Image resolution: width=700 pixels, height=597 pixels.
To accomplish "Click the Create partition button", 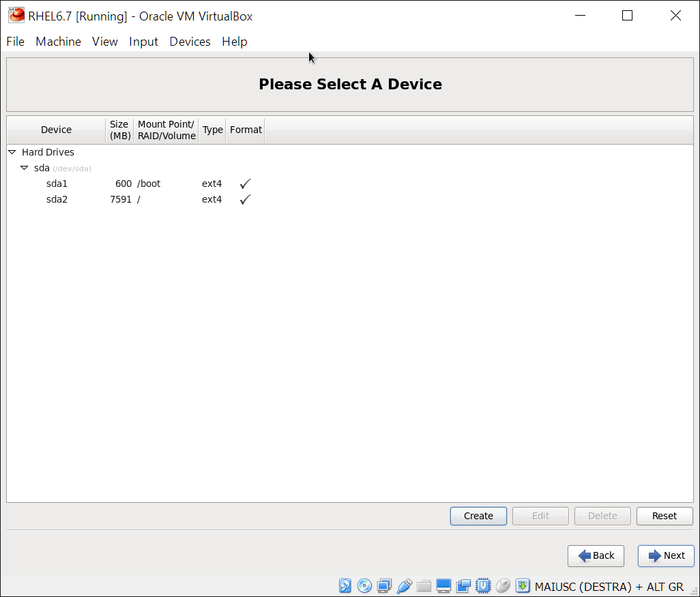I will click(478, 516).
